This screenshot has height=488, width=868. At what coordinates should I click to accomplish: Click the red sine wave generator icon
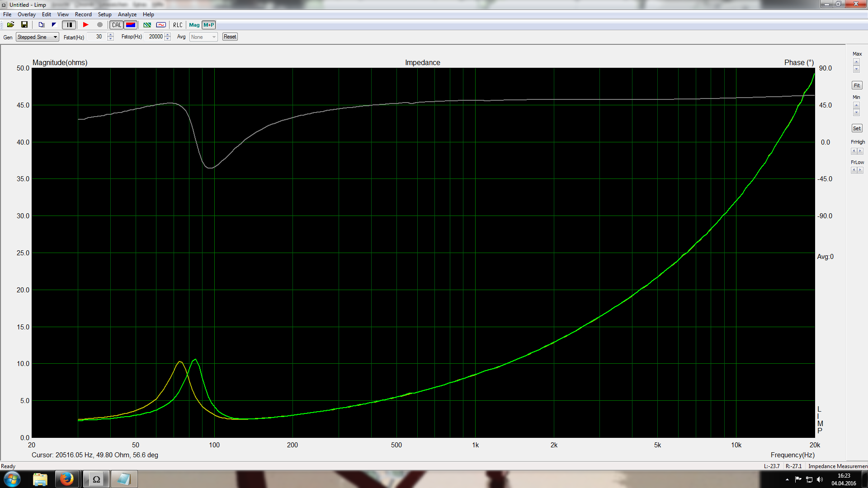tap(161, 25)
